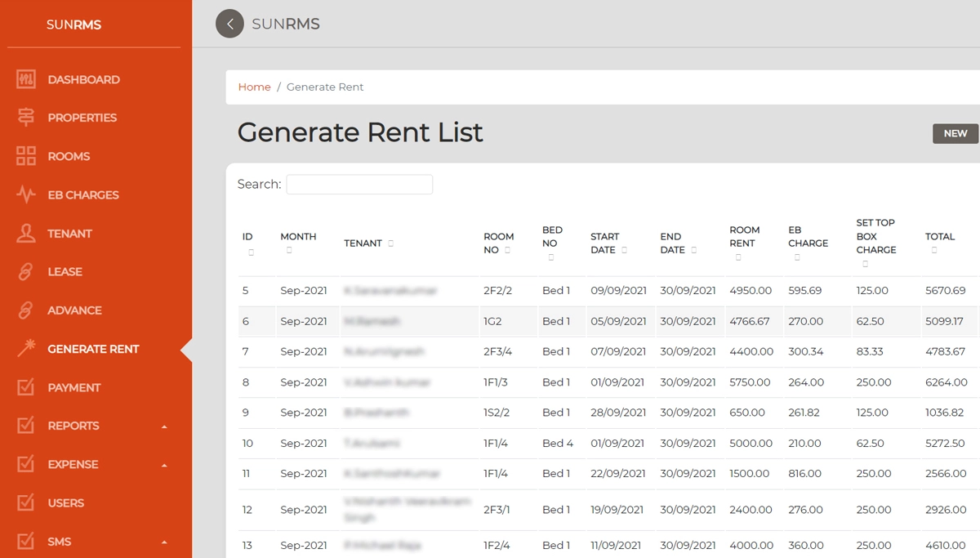Open Dashboard sidebar icon

pyautogui.click(x=26, y=79)
